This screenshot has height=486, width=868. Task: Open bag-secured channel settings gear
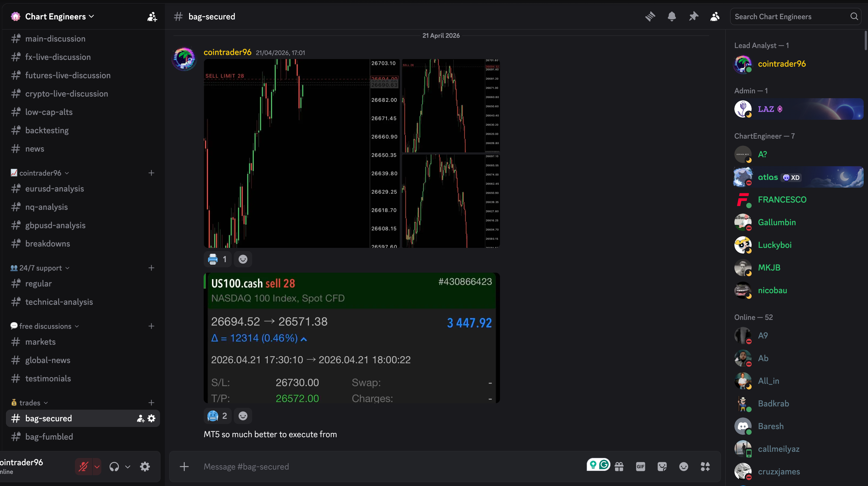tap(152, 419)
